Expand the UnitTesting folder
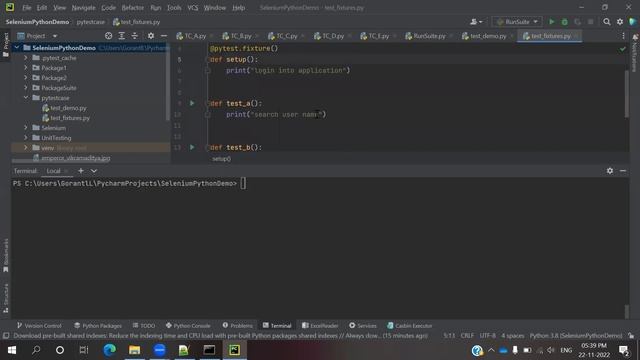This screenshot has width=640, height=360. pyautogui.click(x=26, y=138)
